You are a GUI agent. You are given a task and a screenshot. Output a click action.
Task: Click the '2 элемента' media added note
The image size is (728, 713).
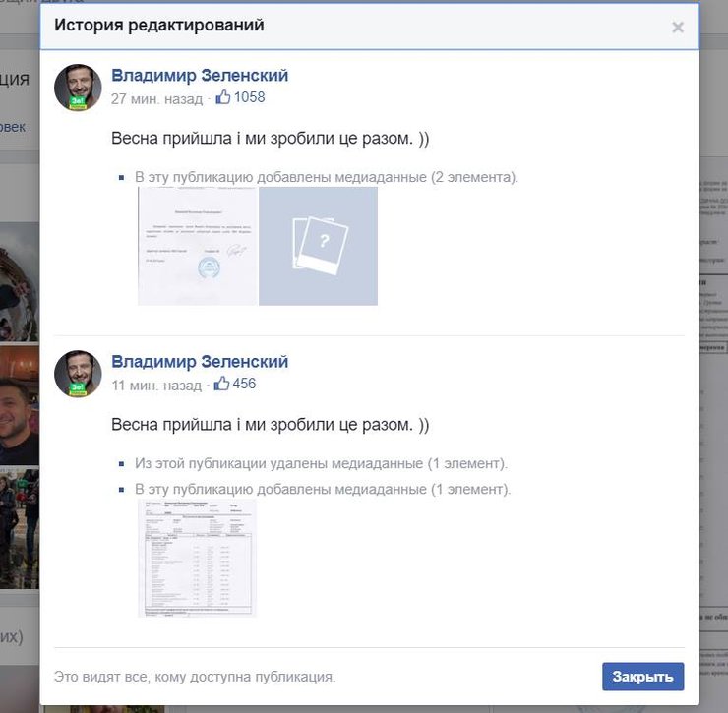[x=326, y=178]
